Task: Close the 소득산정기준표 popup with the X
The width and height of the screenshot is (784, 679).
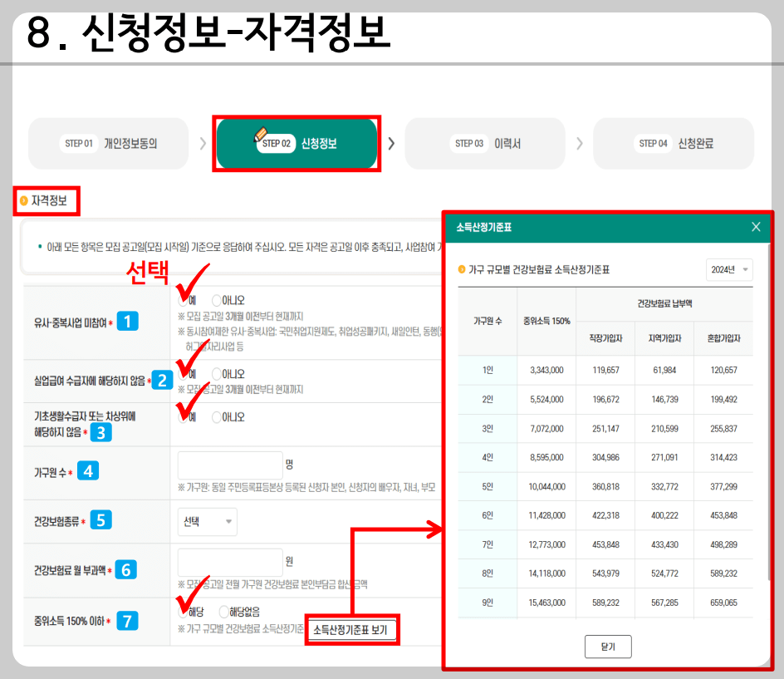Action: pos(756,226)
